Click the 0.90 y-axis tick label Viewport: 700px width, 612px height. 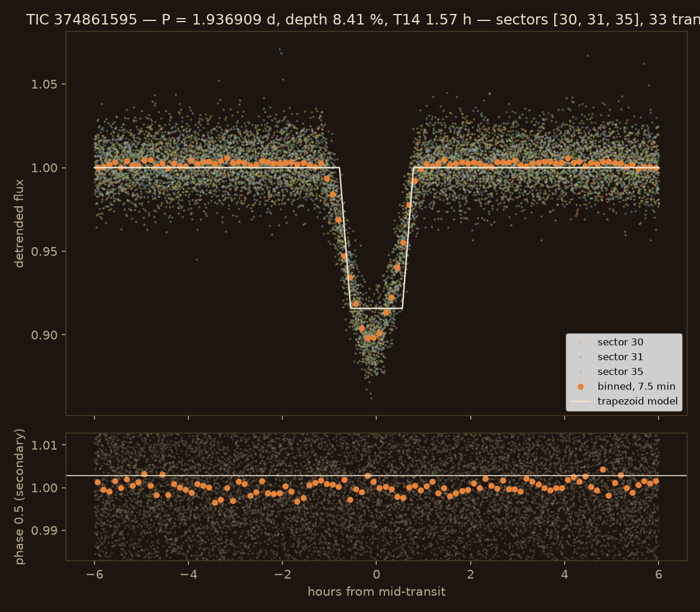(x=45, y=335)
